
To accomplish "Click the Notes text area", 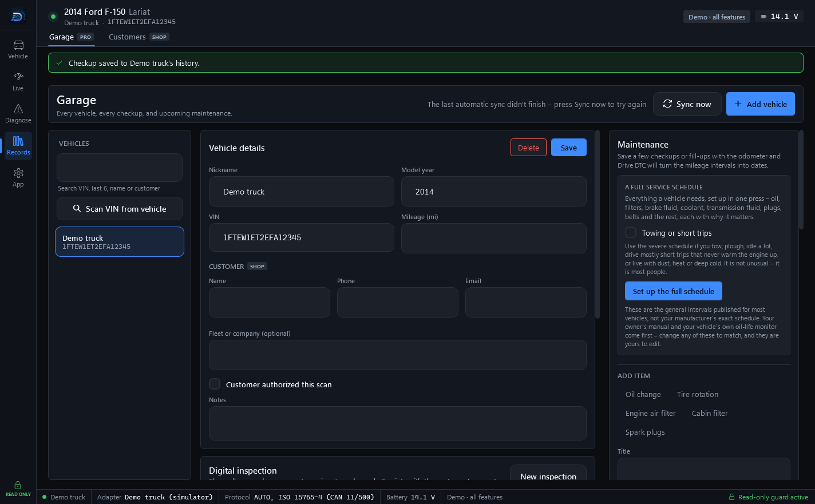I will [398, 423].
